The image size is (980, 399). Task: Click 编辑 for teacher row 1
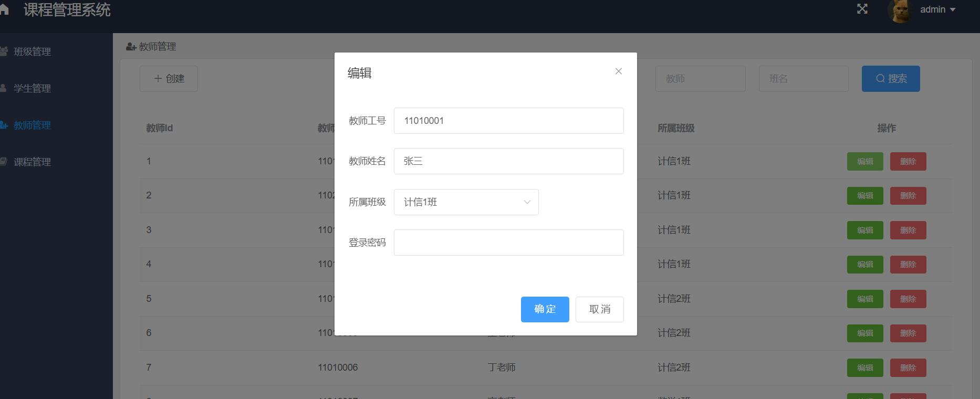pyautogui.click(x=865, y=161)
